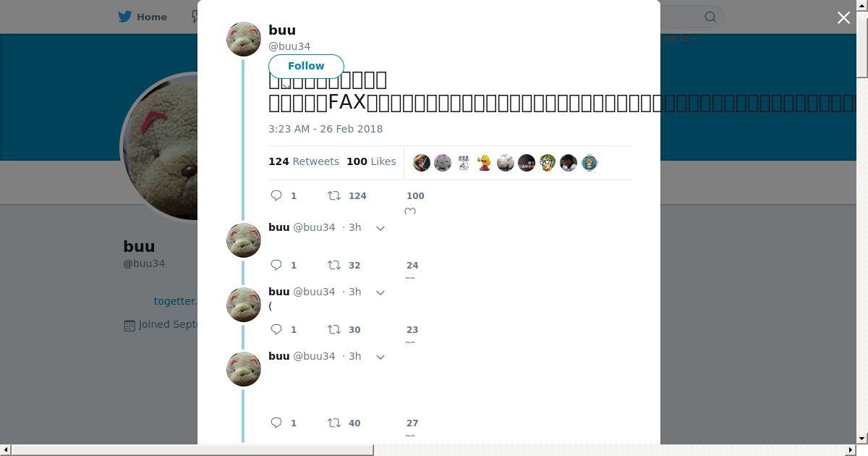This screenshot has width=868, height=456.
Task: Toggle like on the reply with 24 likes
Action: click(410, 277)
